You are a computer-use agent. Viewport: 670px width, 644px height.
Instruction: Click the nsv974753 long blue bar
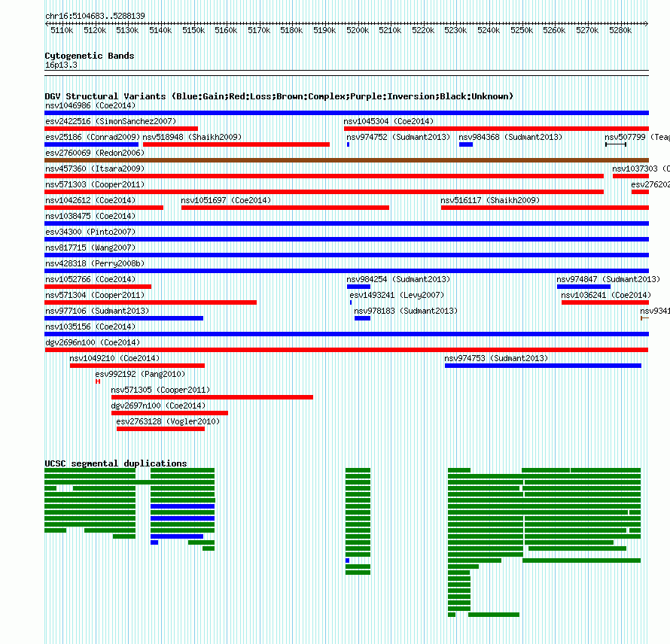tap(543, 366)
